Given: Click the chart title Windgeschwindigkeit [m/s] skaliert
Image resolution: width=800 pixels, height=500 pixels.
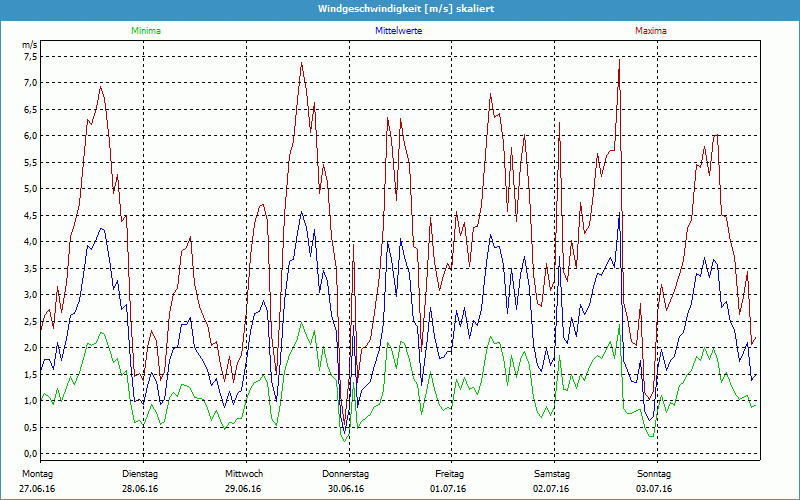Looking at the screenshot, I should click(406, 9).
